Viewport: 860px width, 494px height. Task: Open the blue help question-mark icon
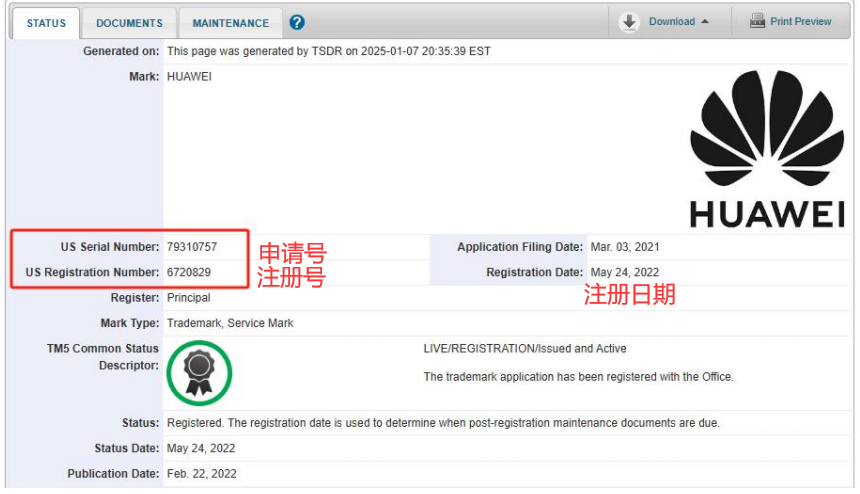coord(297,22)
